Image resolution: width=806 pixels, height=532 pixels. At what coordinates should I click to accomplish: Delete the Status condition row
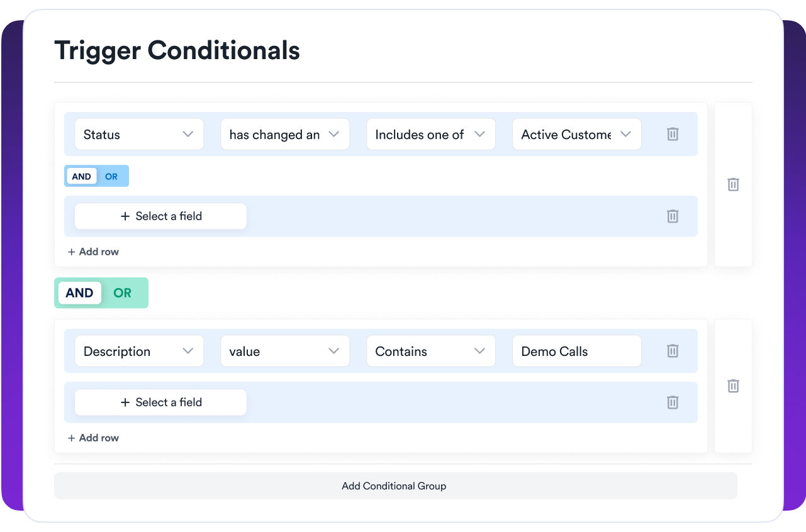[x=673, y=134]
